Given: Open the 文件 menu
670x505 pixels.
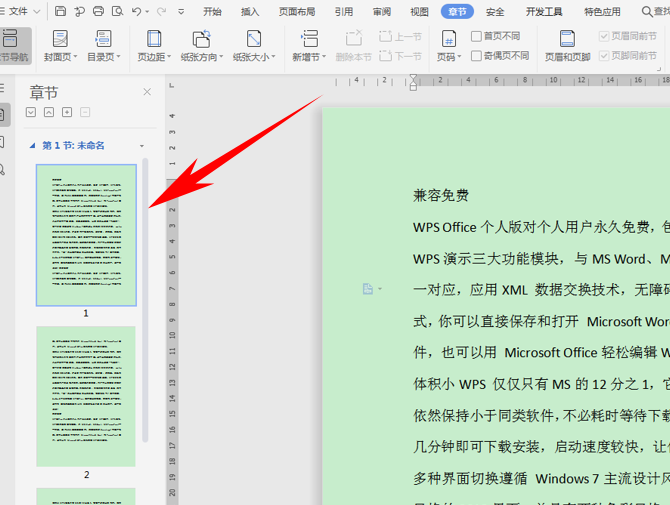Looking at the screenshot, I should tap(20, 12).
